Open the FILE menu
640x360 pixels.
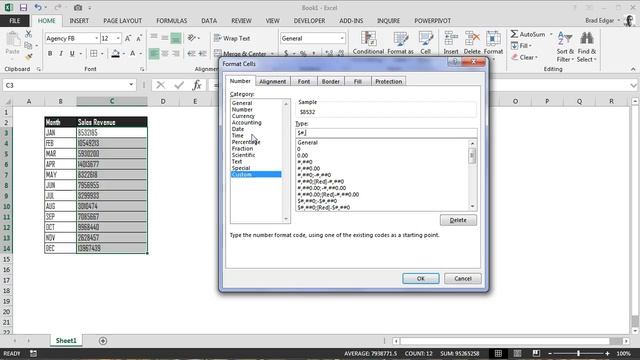click(15, 21)
